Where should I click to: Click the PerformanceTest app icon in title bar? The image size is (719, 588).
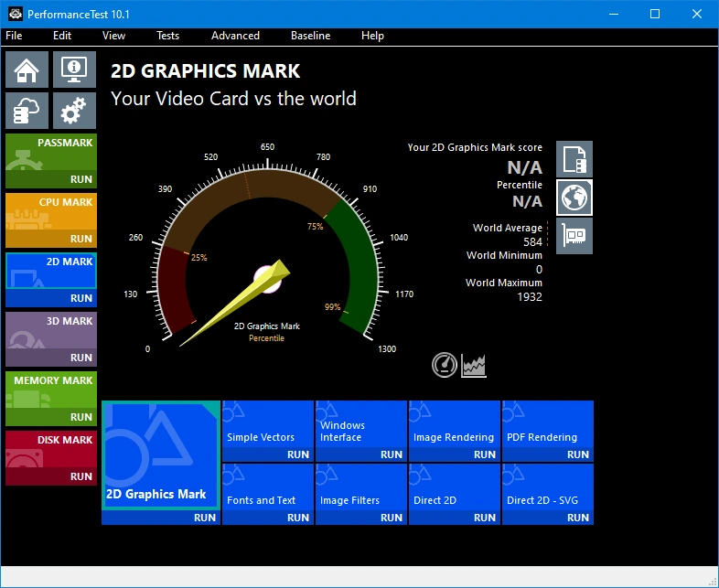(x=16, y=15)
